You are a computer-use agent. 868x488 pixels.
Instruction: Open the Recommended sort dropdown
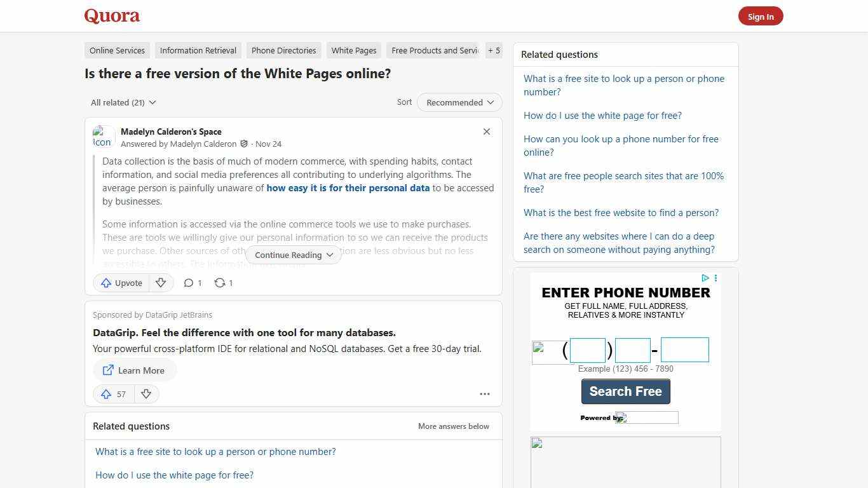coord(459,102)
